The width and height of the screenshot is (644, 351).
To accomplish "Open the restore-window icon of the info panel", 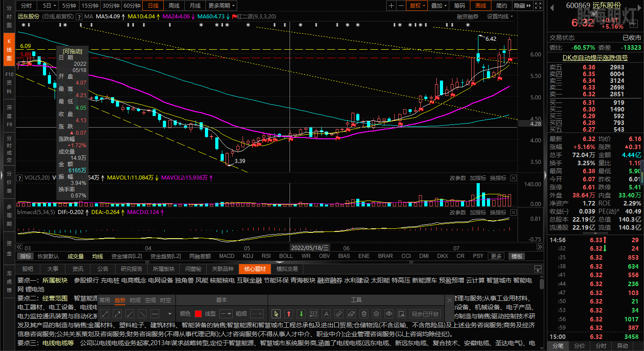I will (538, 269).
